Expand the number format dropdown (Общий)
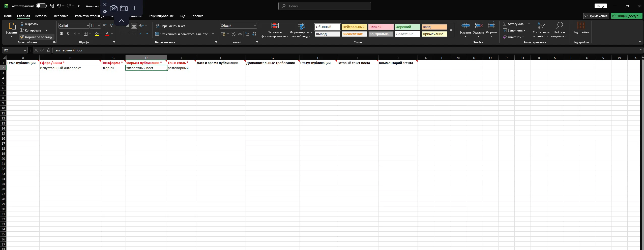The width and height of the screenshot is (644, 250). [x=255, y=26]
